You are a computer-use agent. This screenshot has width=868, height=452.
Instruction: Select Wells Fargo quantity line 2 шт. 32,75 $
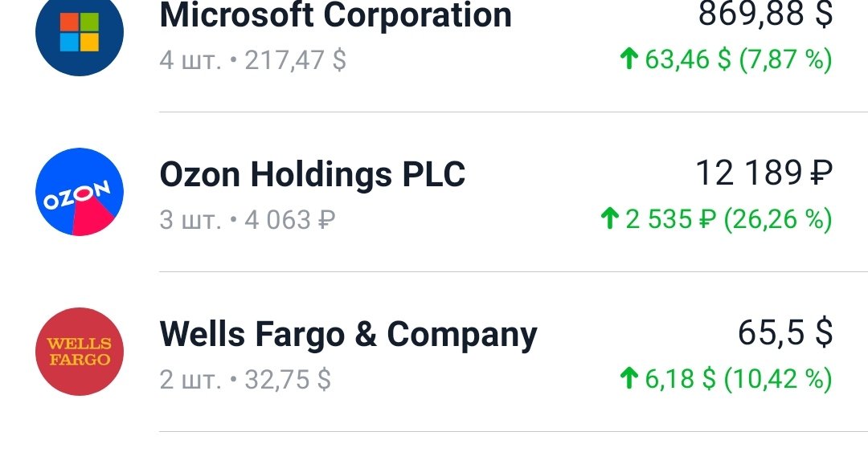click(245, 380)
